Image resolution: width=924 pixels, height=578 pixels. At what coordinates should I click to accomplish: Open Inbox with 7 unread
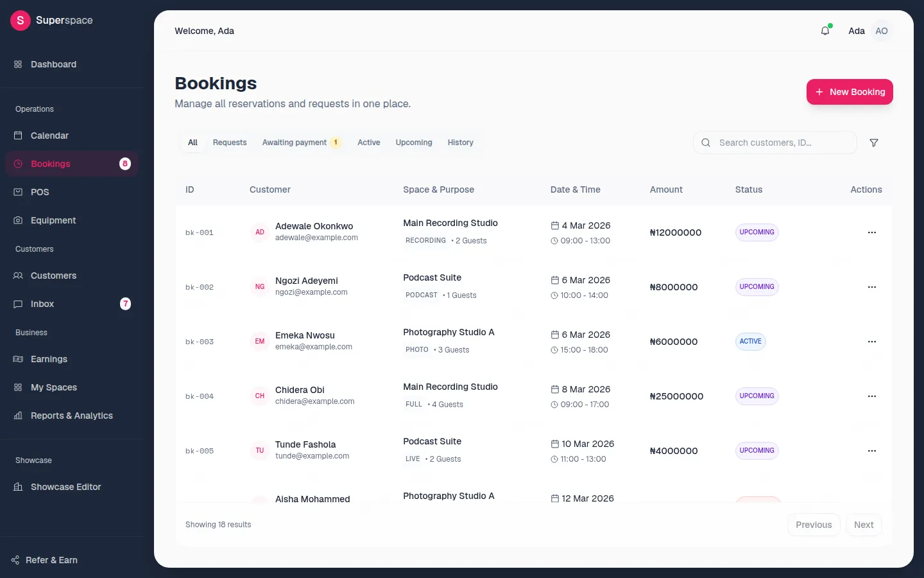point(72,304)
